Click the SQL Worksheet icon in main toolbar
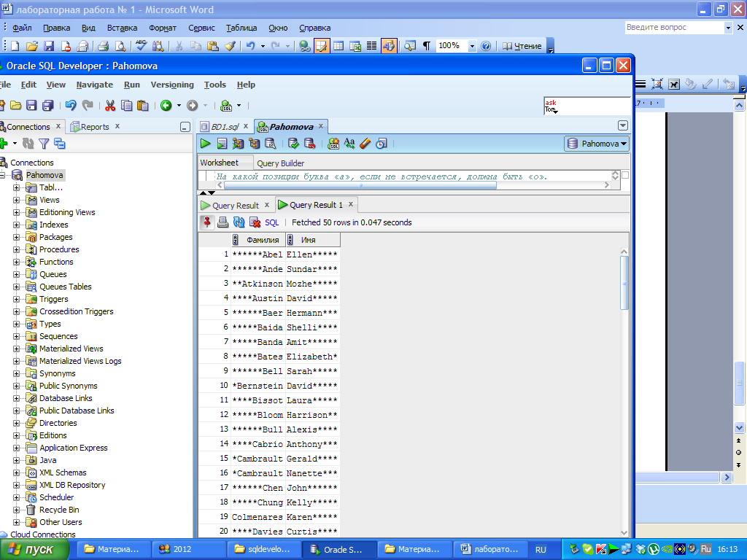This screenshot has height=560, width=747. tap(227, 105)
